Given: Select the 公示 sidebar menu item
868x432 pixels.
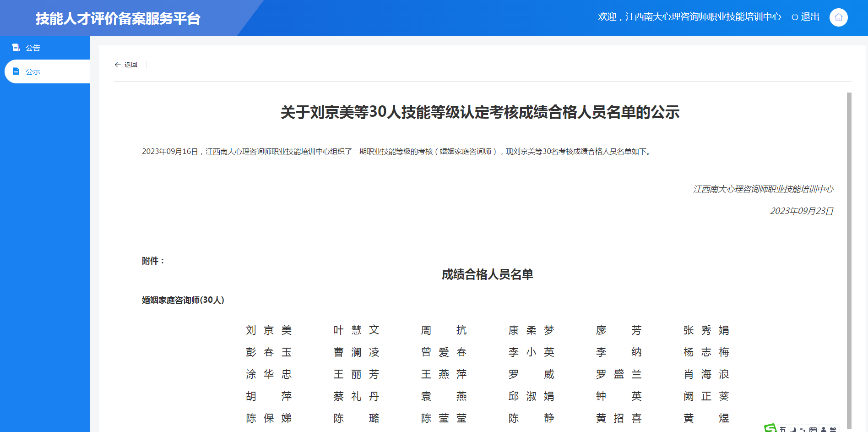Looking at the screenshot, I should [x=33, y=71].
